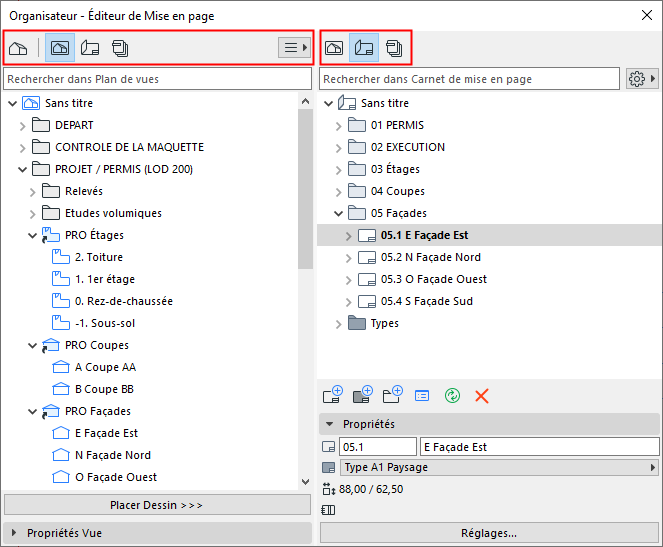Click the New Layout icon

tap(333, 395)
